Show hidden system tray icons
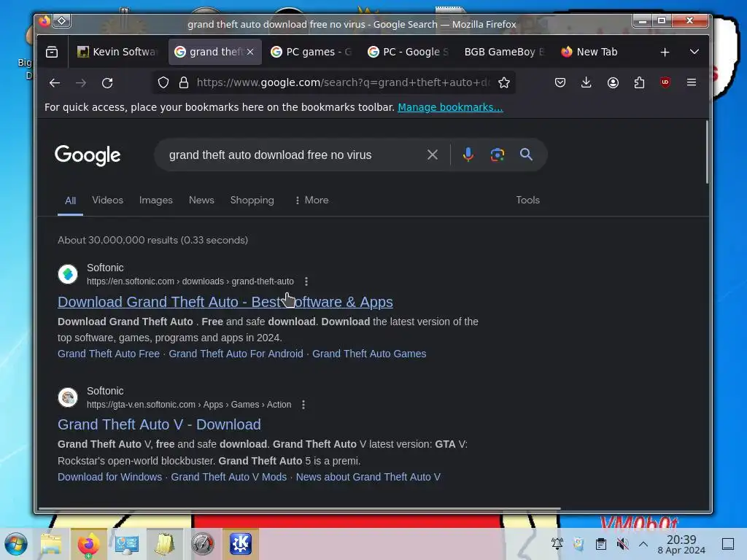This screenshot has width=747, height=560. [643, 544]
